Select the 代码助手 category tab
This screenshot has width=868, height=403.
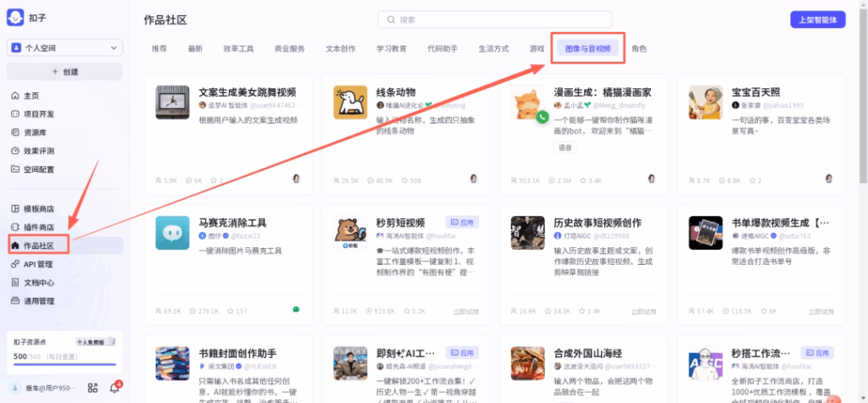click(442, 49)
